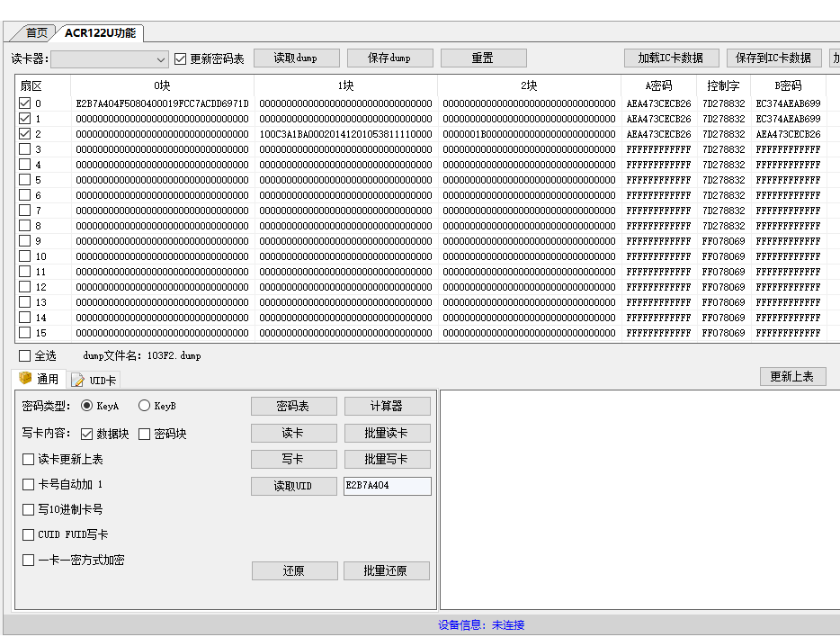Click the 保存dump button
This screenshot has width=840, height=637.
pyautogui.click(x=389, y=58)
